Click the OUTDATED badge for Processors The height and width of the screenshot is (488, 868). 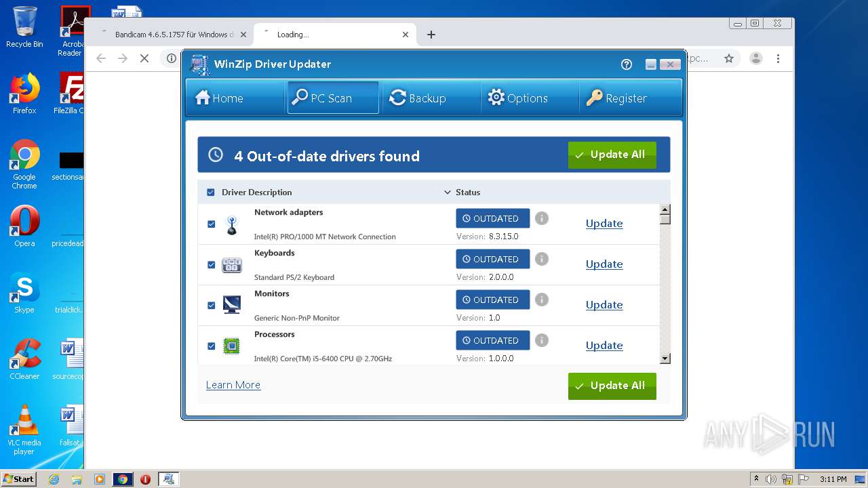[493, 340]
